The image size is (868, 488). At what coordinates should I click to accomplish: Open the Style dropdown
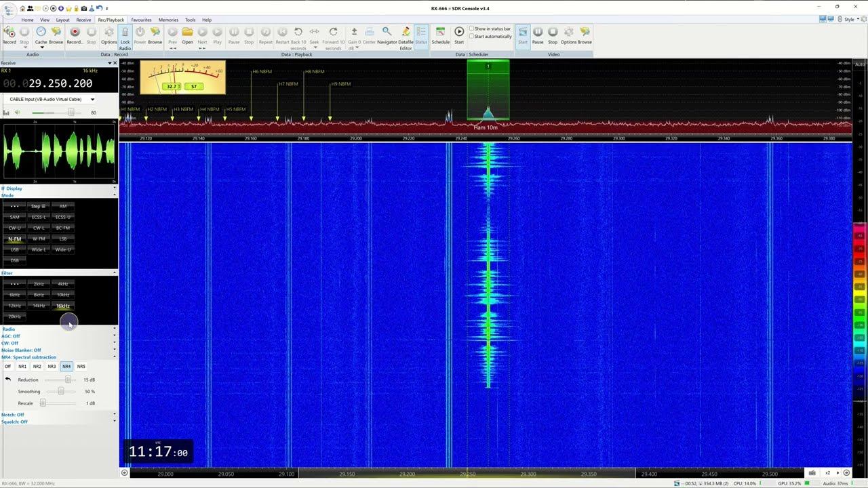pos(849,20)
